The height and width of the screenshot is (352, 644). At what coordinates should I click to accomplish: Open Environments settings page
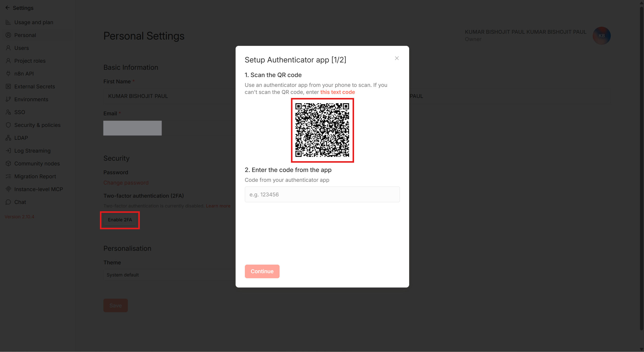pos(38,99)
